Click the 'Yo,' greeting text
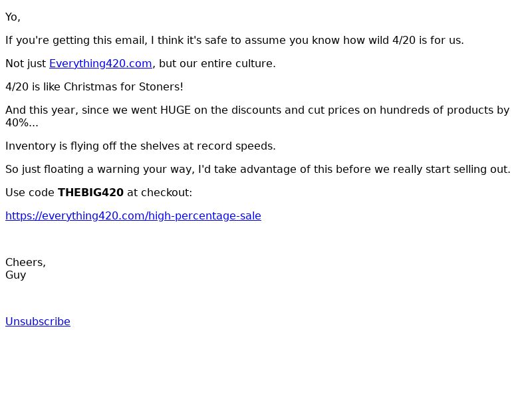 click(x=13, y=17)
